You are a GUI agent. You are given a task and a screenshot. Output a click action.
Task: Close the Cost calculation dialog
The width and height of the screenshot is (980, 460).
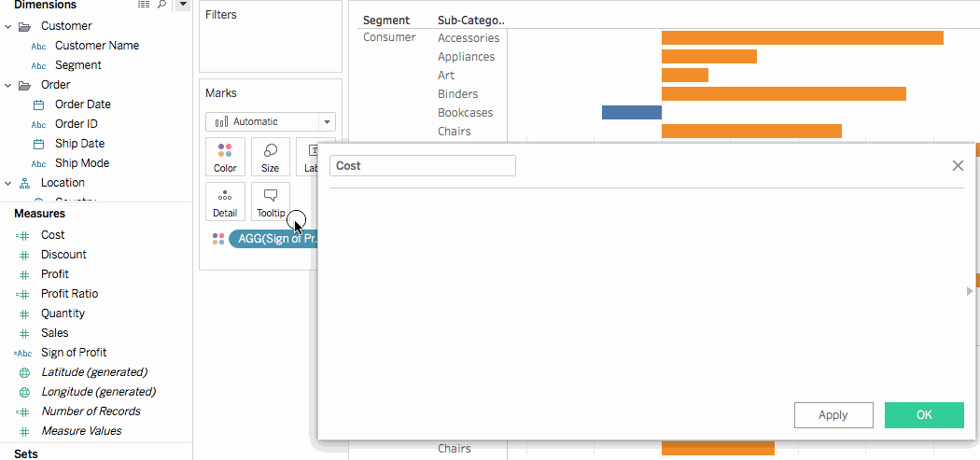(957, 166)
